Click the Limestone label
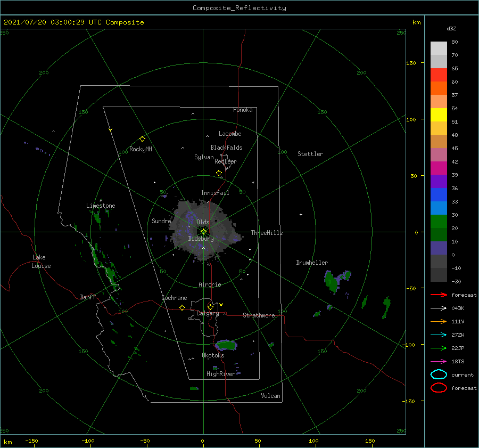This screenshot has height=448, width=479. [101, 206]
